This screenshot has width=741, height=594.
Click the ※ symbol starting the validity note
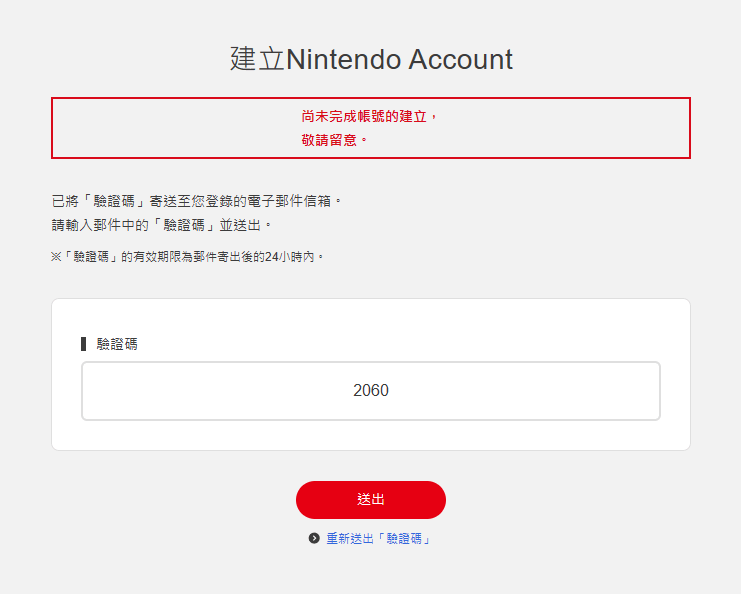pyautogui.click(x=56, y=257)
